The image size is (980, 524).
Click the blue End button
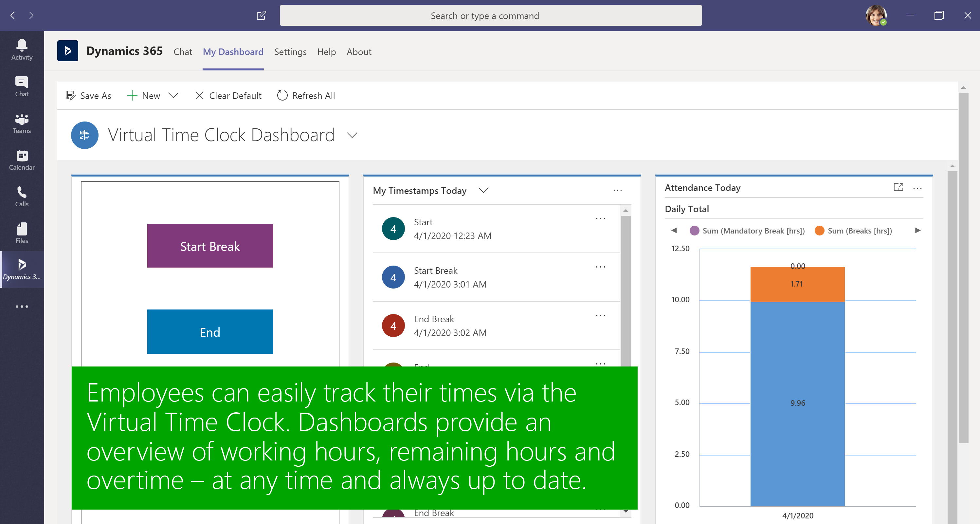[210, 331]
